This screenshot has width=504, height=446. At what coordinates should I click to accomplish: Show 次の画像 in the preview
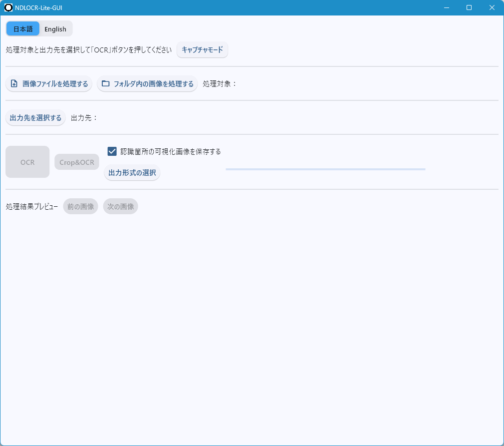point(120,206)
